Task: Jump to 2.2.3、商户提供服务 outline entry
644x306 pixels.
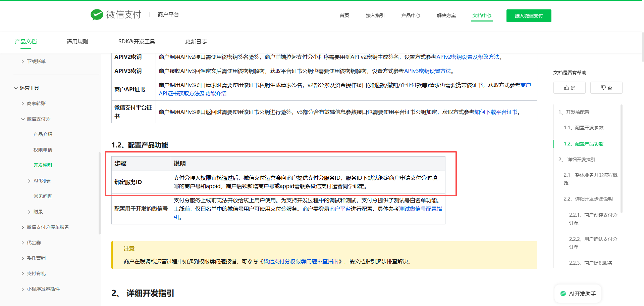Action: click(591, 263)
